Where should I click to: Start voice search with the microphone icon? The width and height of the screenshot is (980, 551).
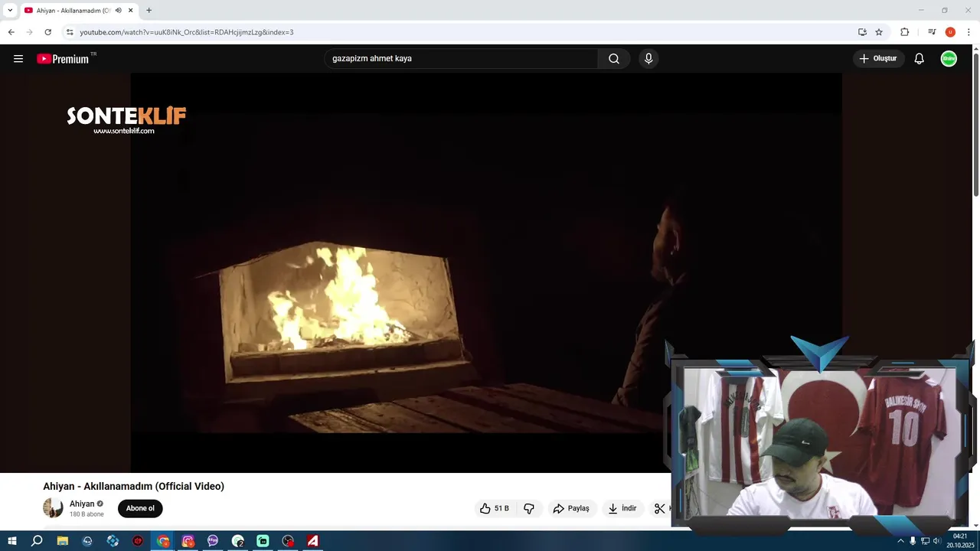point(648,59)
